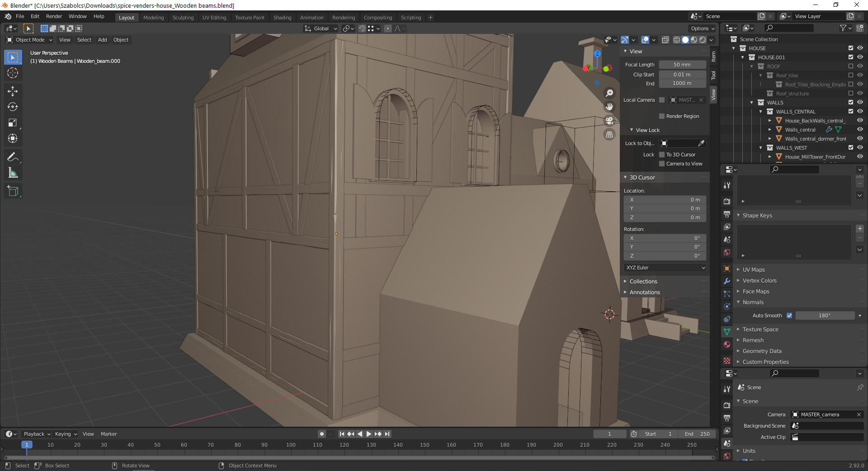Click the 3D Cursor tool
The image size is (868, 471).
13,73
